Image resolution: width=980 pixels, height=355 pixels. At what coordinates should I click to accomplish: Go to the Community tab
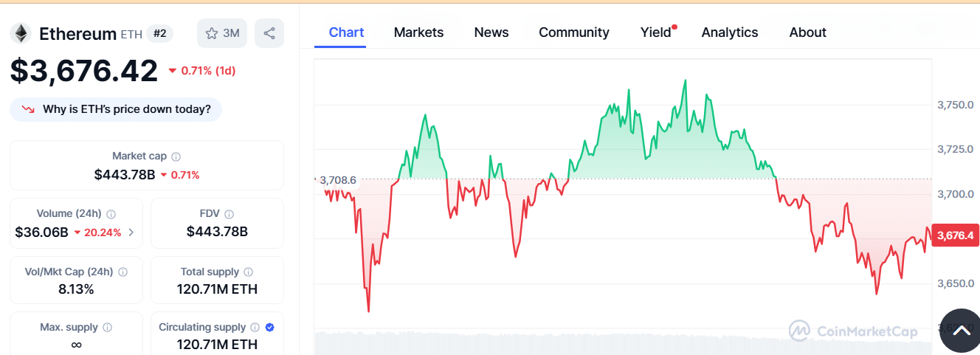[x=573, y=32]
